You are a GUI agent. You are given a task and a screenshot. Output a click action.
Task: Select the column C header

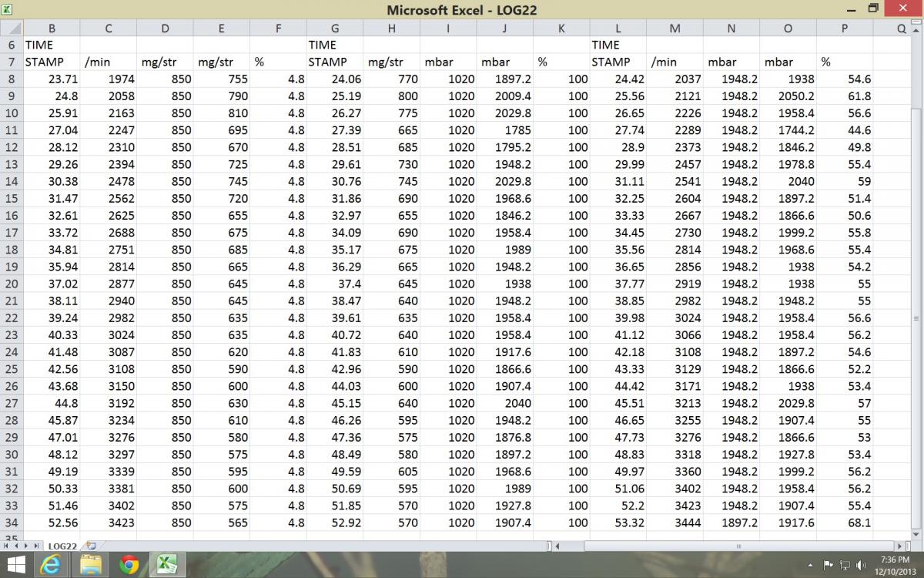109,29
